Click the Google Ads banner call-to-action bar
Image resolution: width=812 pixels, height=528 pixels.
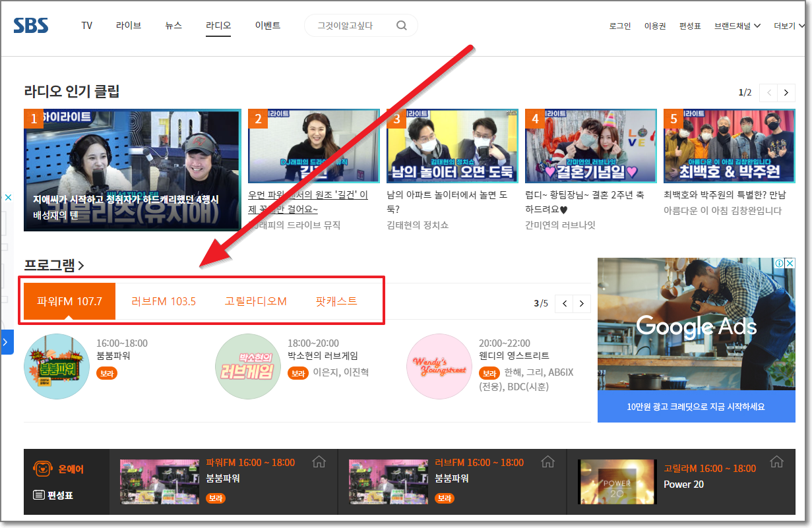pos(696,407)
